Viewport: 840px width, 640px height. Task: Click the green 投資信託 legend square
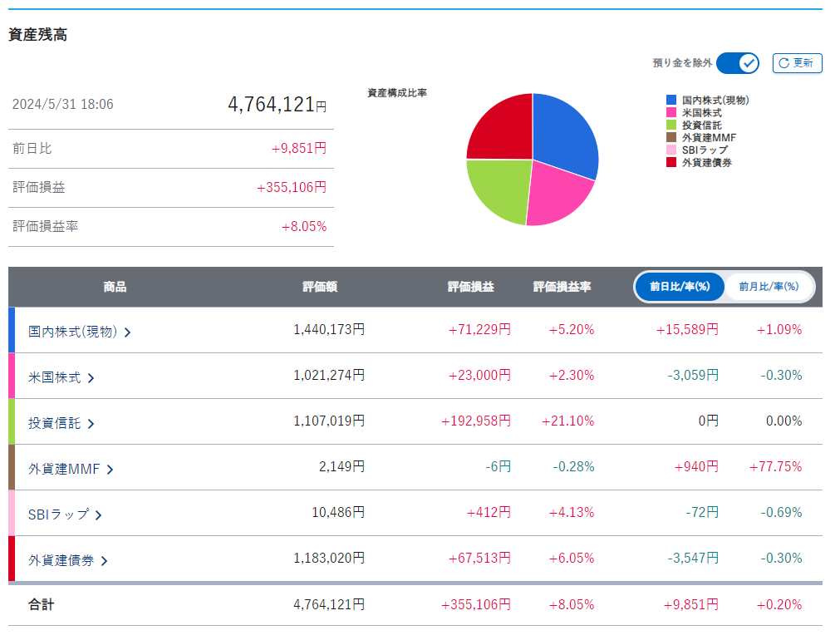tap(671, 125)
